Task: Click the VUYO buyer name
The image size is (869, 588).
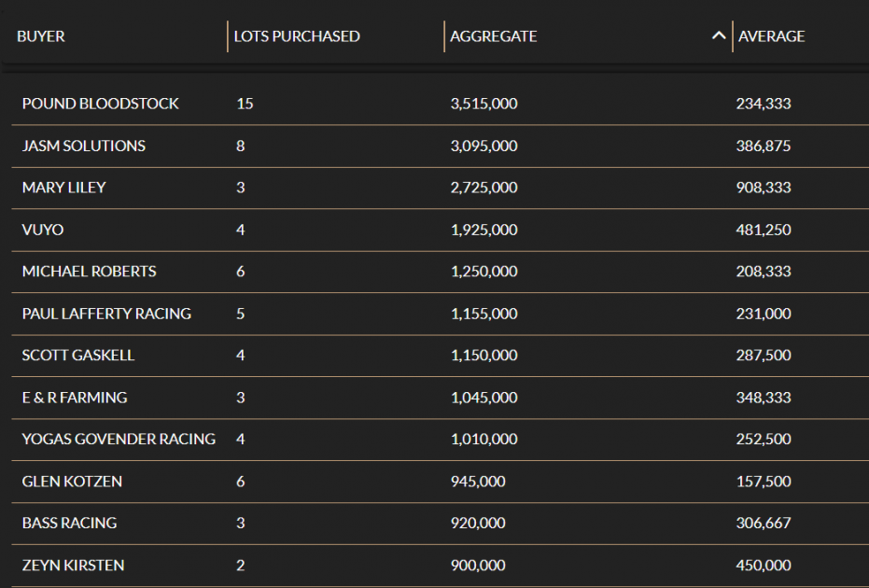Action: [43, 230]
